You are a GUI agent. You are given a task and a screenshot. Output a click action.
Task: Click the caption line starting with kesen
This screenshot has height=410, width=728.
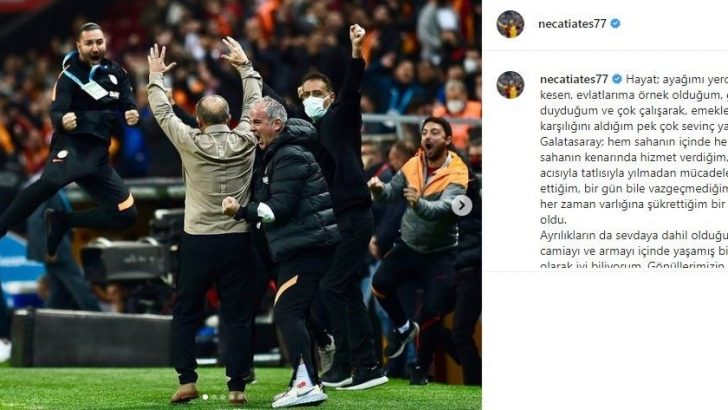(x=634, y=95)
